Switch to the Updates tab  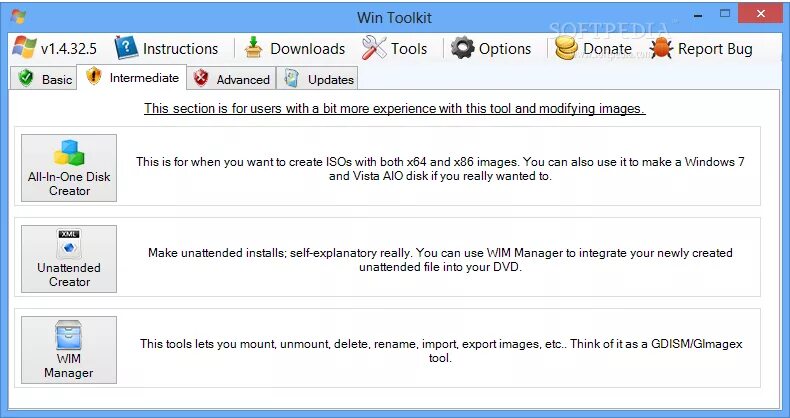317,79
